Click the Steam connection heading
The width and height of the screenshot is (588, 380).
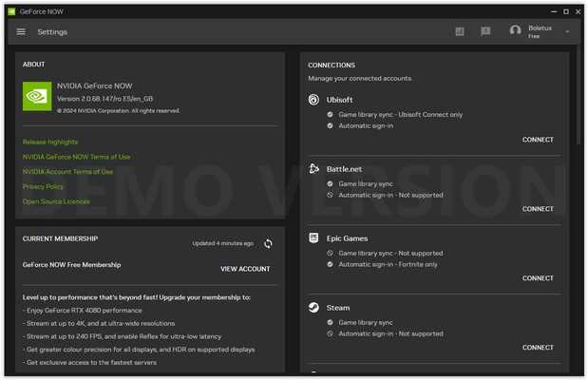(338, 308)
